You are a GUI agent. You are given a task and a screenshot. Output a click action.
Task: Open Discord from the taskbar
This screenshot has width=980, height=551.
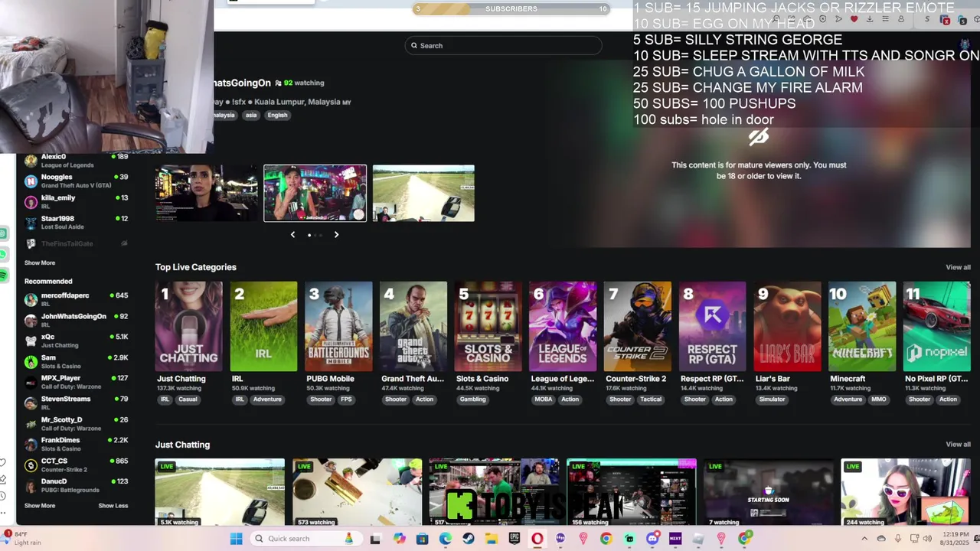pyautogui.click(x=652, y=539)
